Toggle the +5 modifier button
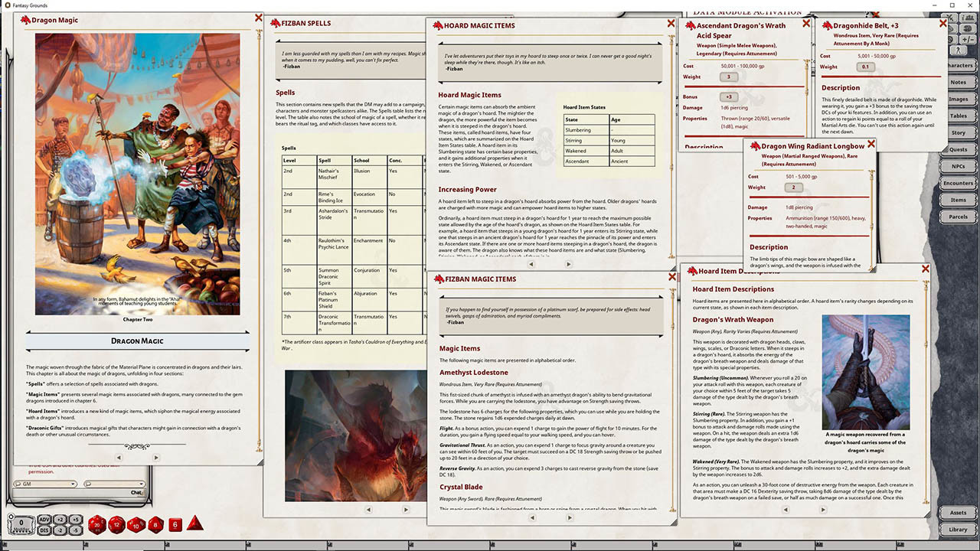Viewport: 980px width, 551px height. [75, 520]
